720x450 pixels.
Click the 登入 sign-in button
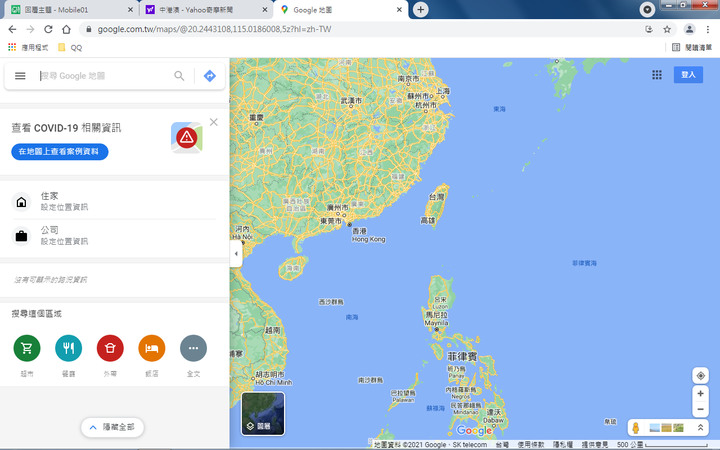coord(688,75)
